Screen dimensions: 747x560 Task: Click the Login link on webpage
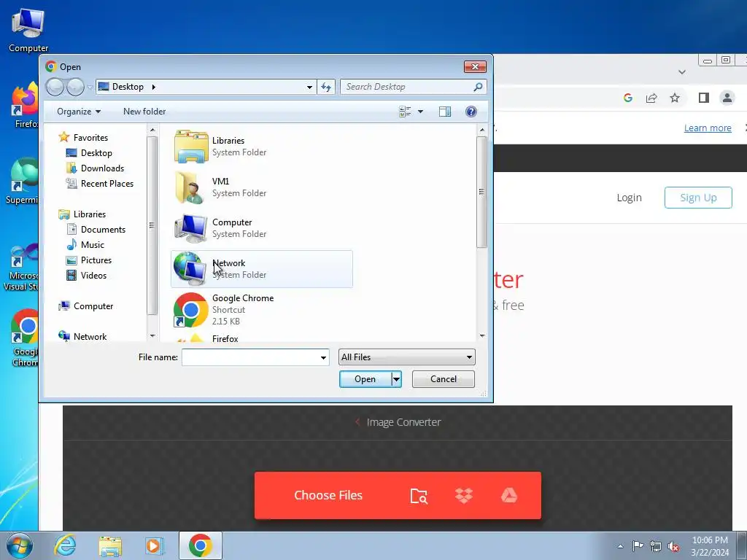pos(629,198)
